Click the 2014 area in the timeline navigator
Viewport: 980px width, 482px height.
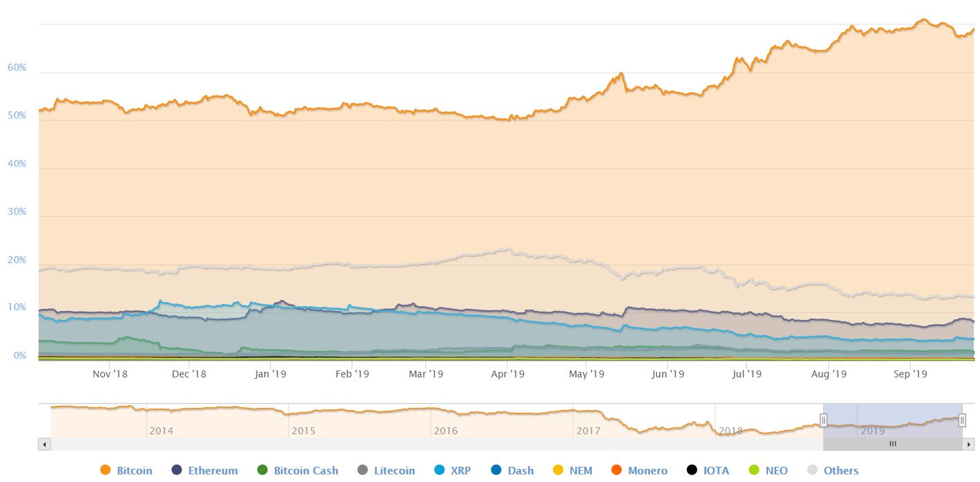coord(161,430)
